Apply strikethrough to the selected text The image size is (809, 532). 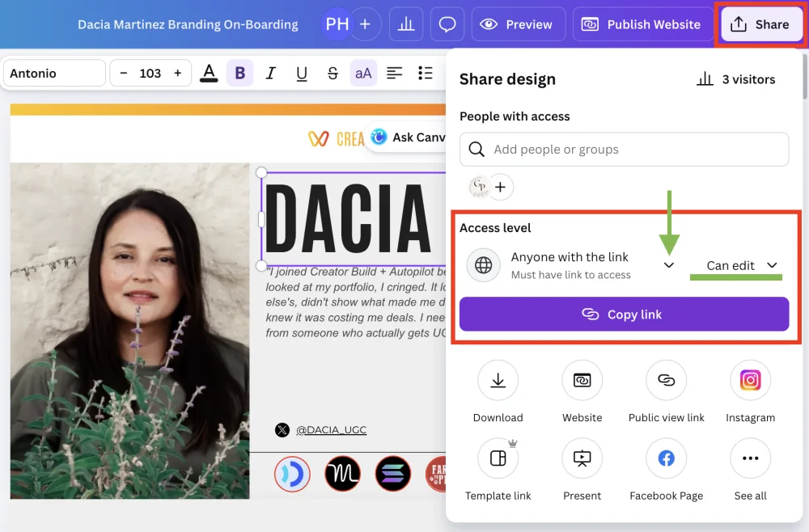click(x=332, y=73)
